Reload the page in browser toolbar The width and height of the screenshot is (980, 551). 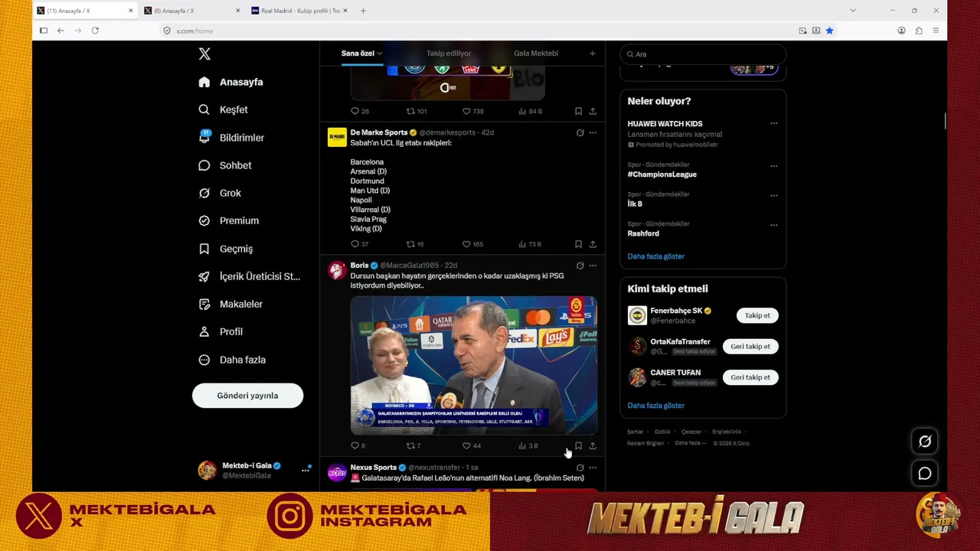click(95, 31)
